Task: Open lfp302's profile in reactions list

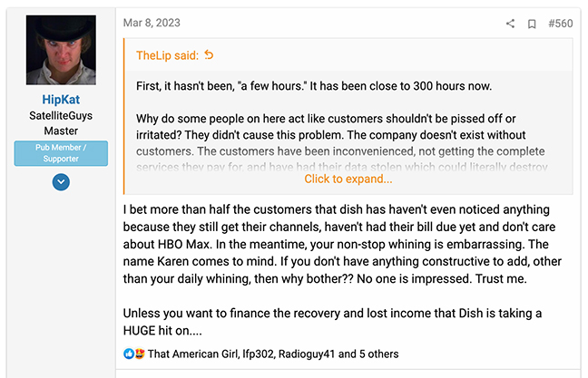Action: point(260,354)
